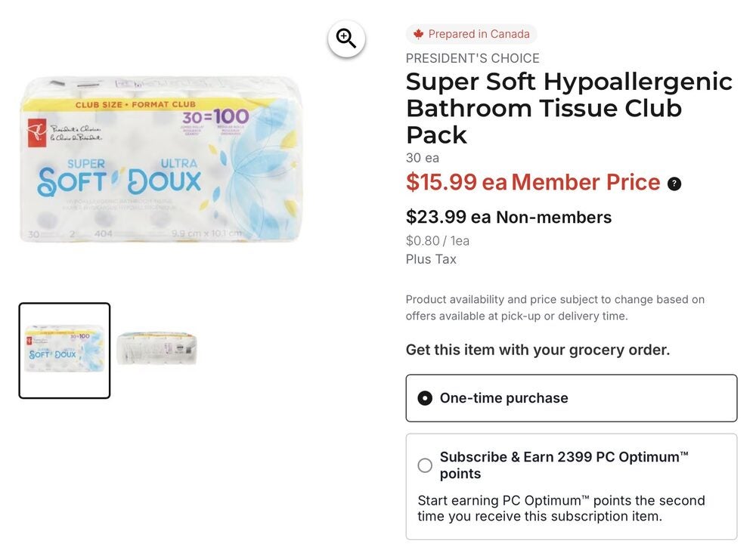
Task: Select the One-time purchase radio button
Action: (426, 398)
